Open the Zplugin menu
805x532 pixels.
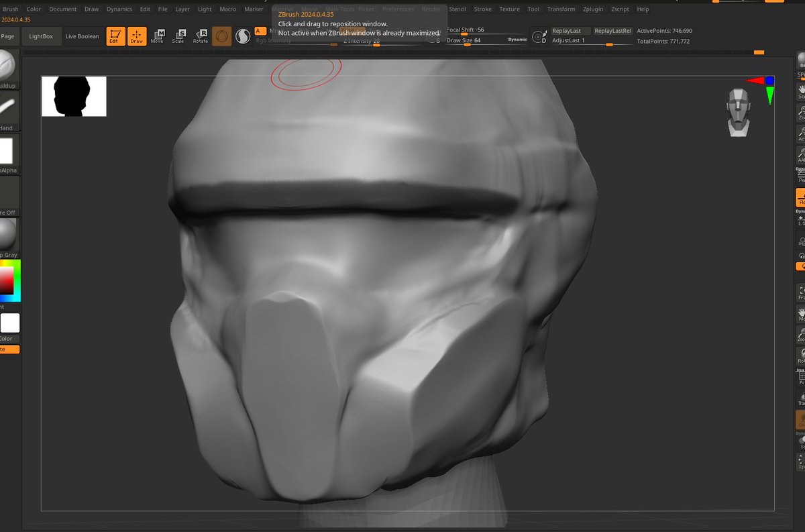coord(593,9)
